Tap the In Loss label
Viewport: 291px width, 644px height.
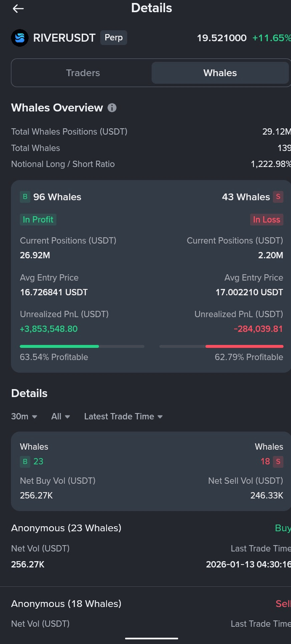click(266, 220)
